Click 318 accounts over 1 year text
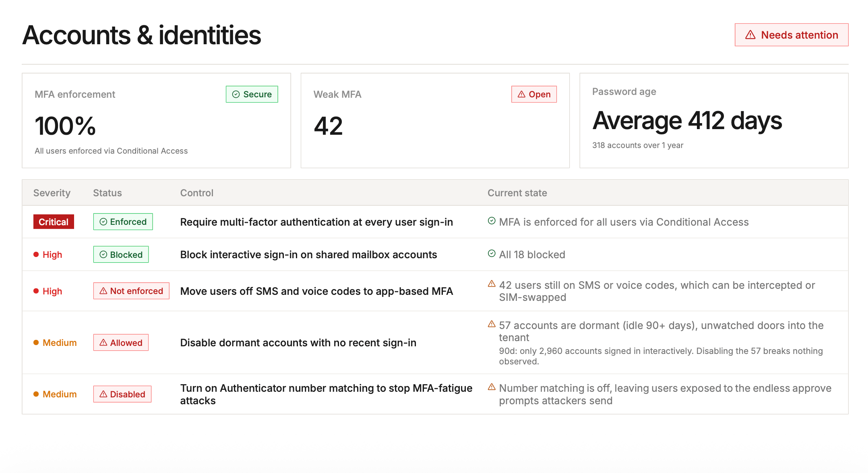Viewport: 868px width, 473px height. [x=638, y=145]
